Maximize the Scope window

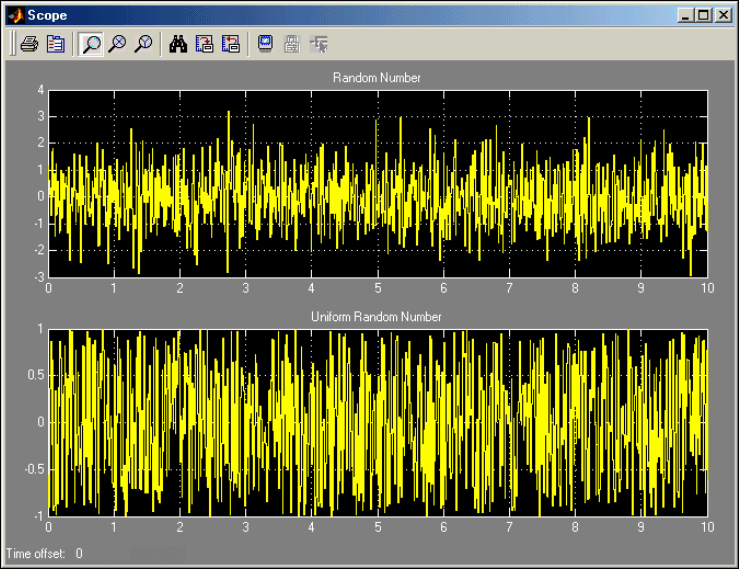pyautogui.click(x=702, y=15)
